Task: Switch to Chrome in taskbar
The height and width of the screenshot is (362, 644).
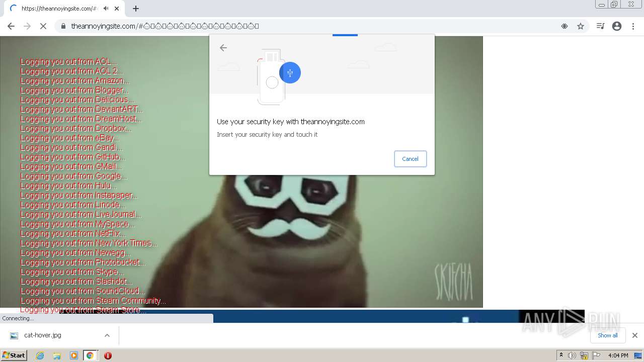Action: [x=90, y=355]
